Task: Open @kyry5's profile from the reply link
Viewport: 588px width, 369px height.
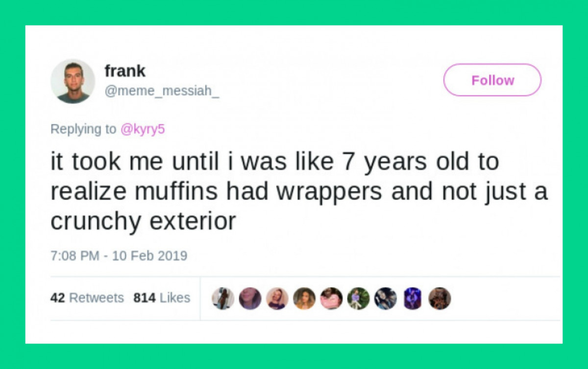Action: [x=145, y=129]
